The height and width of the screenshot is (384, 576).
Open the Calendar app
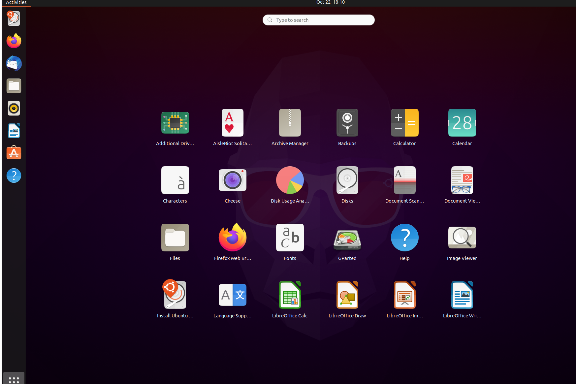tap(462, 123)
